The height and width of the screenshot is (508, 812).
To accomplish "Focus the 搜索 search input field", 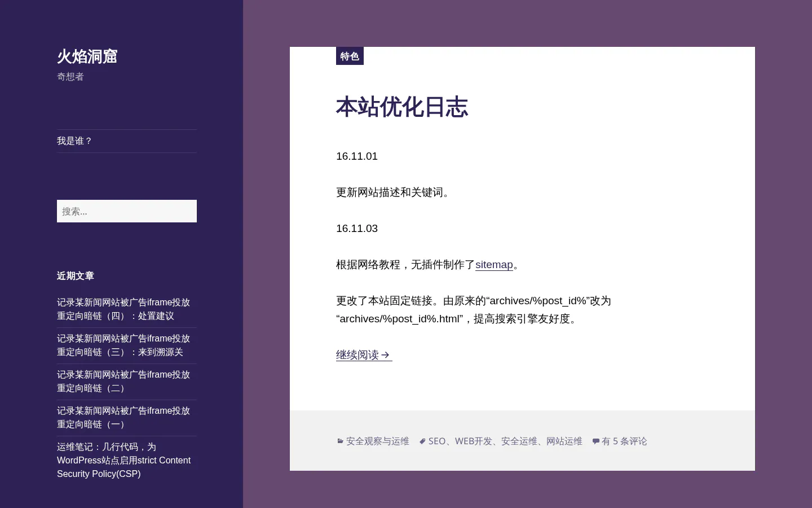I will pyautogui.click(x=127, y=211).
